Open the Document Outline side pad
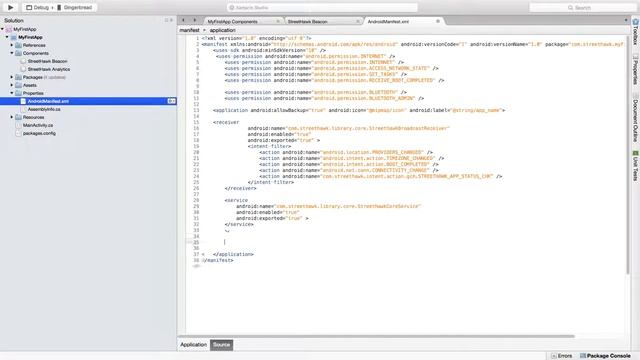Screen dimensions: 640x360 (636, 118)
